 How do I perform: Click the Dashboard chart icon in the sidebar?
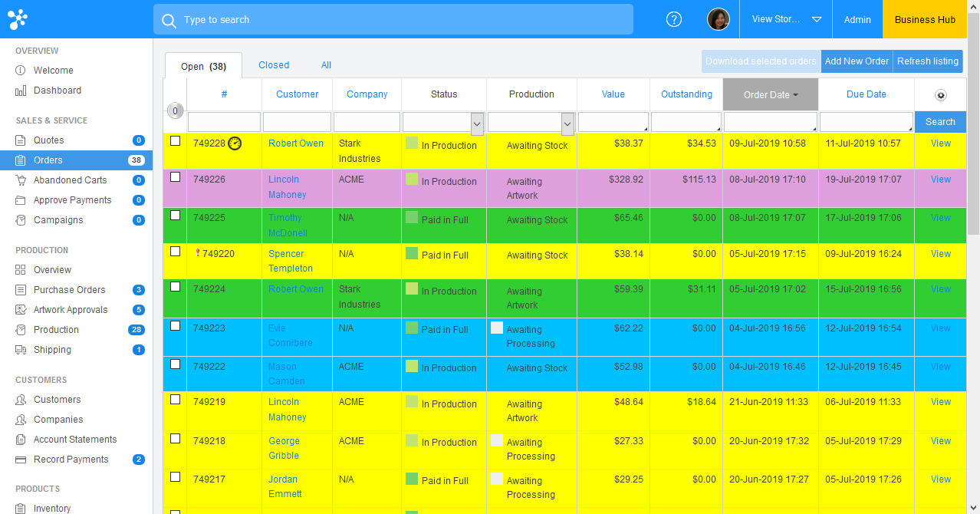point(21,91)
